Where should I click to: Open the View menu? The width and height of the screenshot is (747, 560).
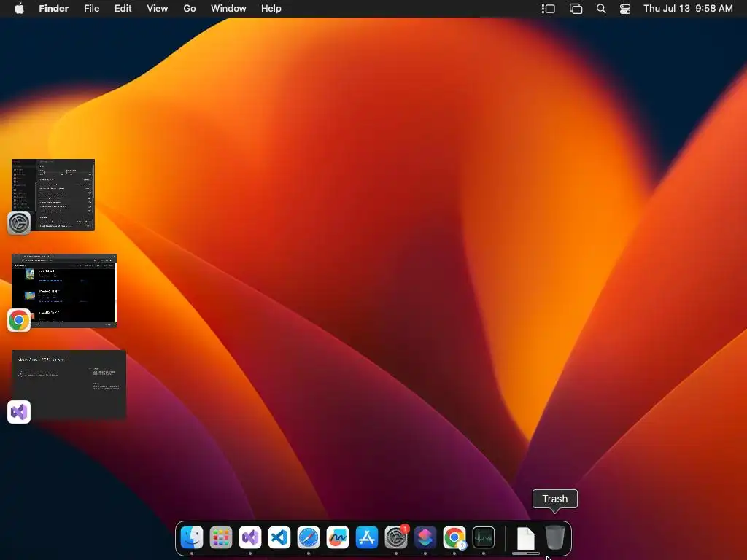158,8
